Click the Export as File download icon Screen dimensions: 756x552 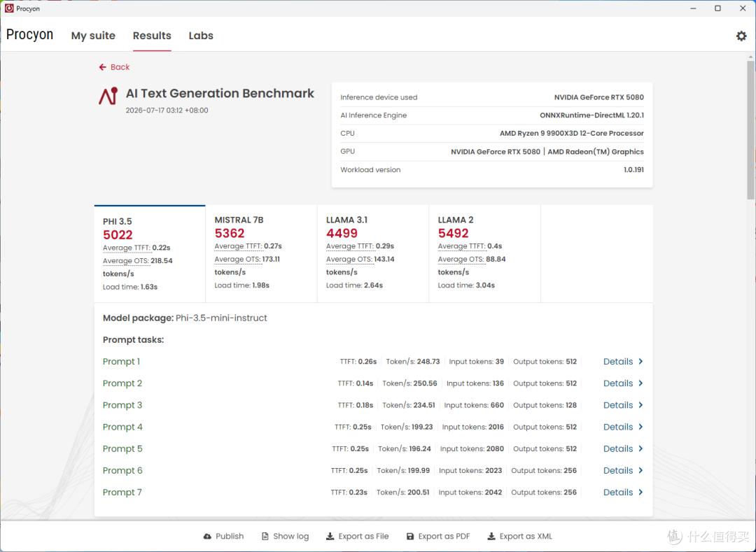pos(330,536)
